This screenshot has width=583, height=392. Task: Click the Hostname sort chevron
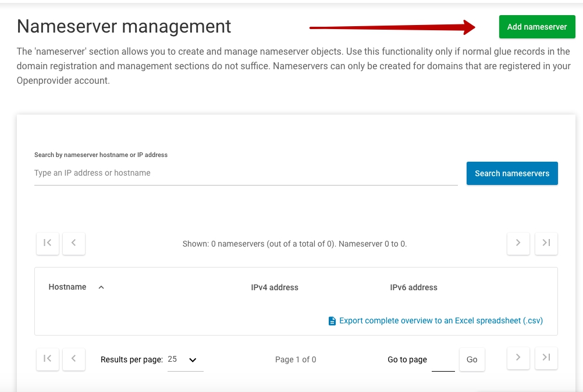tap(101, 287)
